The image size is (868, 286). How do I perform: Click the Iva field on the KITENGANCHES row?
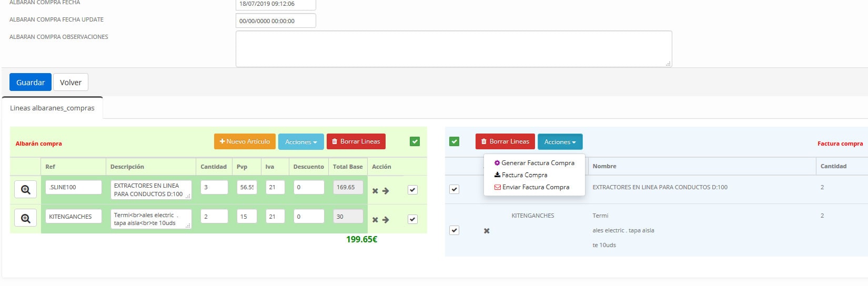pyautogui.click(x=275, y=217)
